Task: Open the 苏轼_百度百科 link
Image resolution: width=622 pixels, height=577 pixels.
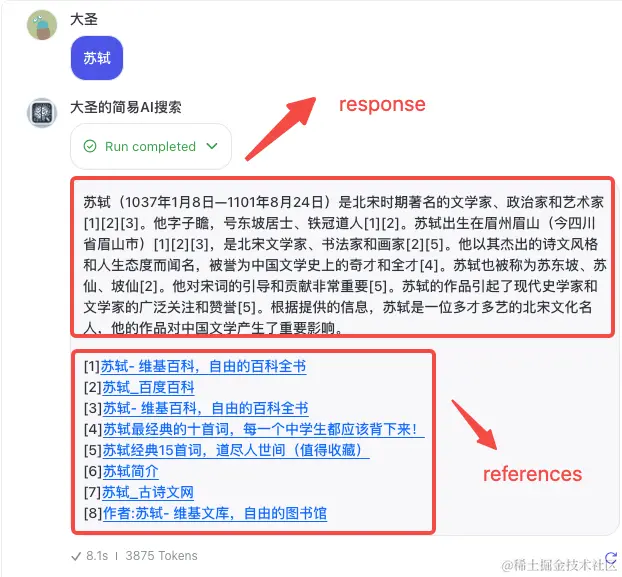Action: (148, 387)
